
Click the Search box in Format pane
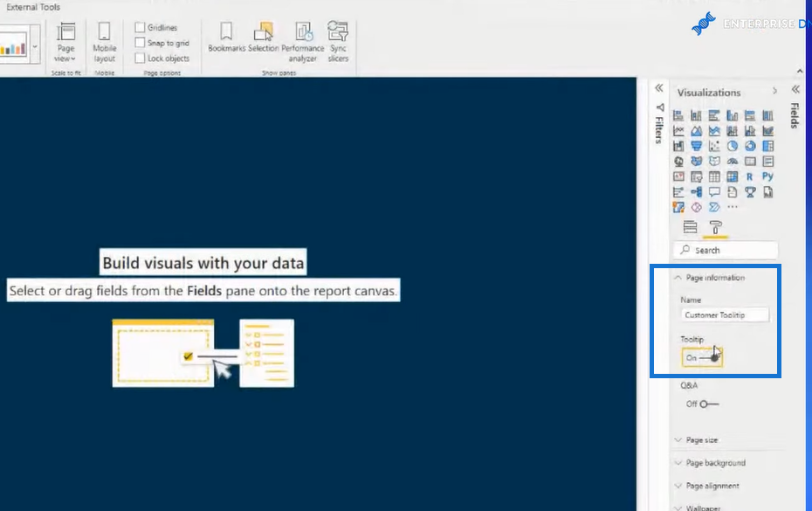click(x=726, y=250)
